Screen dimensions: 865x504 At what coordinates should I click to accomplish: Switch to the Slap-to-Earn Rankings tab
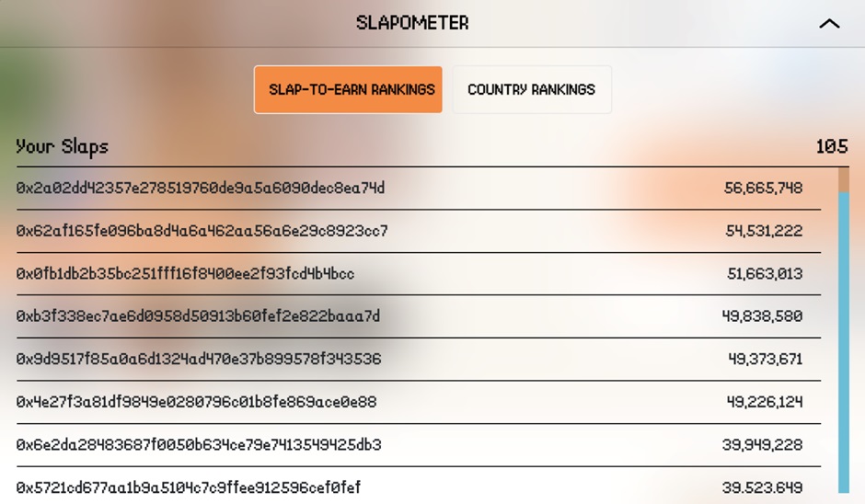click(x=348, y=89)
